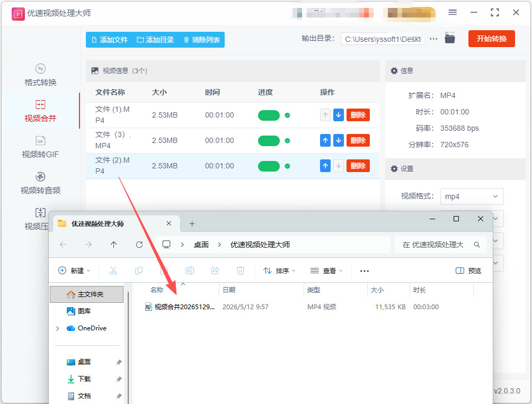Viewport: 532px width, 404px height.
Task: Sort by 大小 column in Explorer
Action: (x=377, y=290)
